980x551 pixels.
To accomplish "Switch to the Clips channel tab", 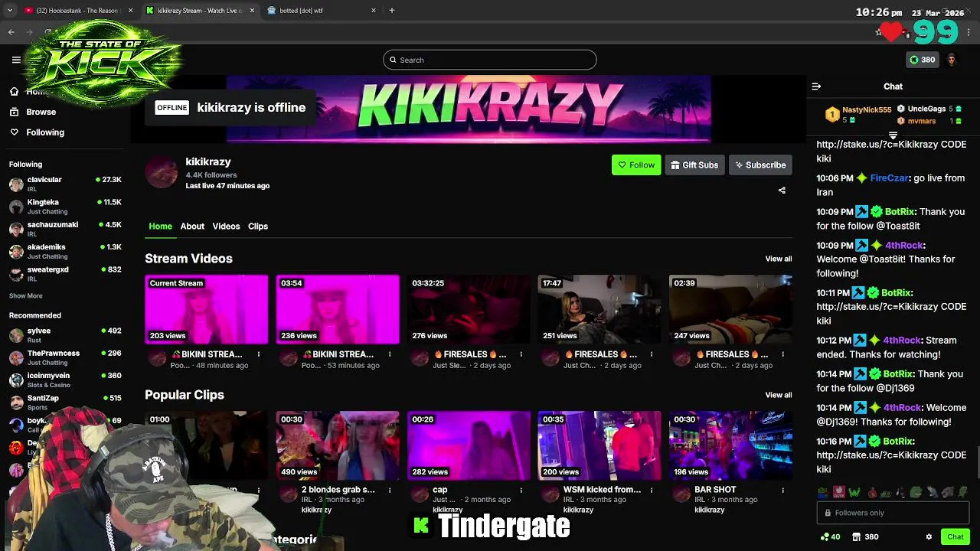I will [258, 227].
